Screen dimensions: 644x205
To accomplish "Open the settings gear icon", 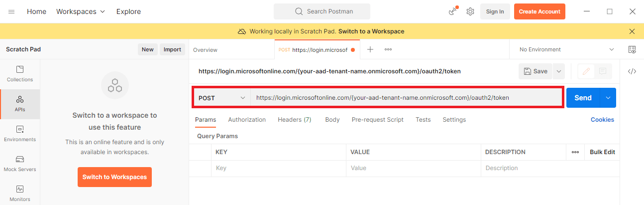I will (x=470, y=11).
